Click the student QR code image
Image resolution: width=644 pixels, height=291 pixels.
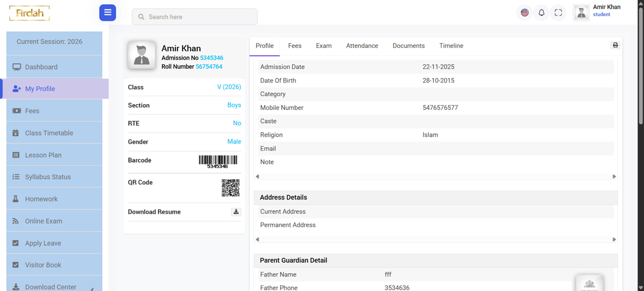230,188
